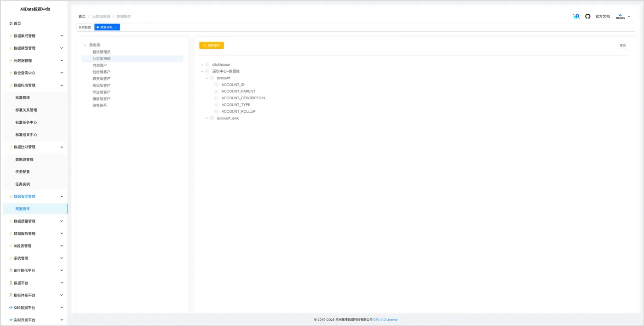
Task: Open the GitHub icon in the header
Action: 588,17
